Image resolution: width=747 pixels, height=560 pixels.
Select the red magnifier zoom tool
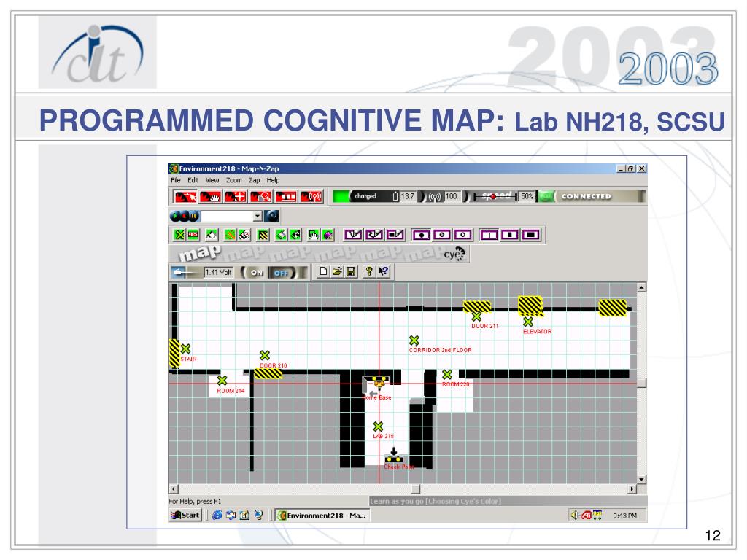point(260,196)
